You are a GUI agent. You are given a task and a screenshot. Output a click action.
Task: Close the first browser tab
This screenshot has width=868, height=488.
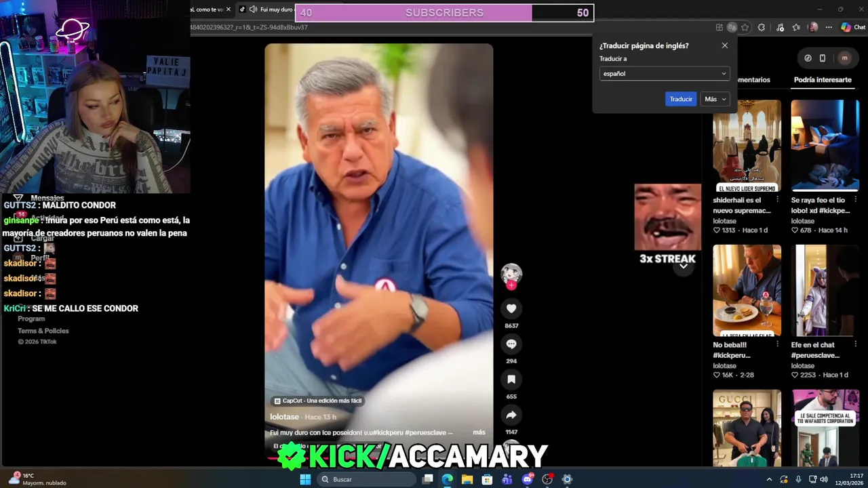click(229, 9)
